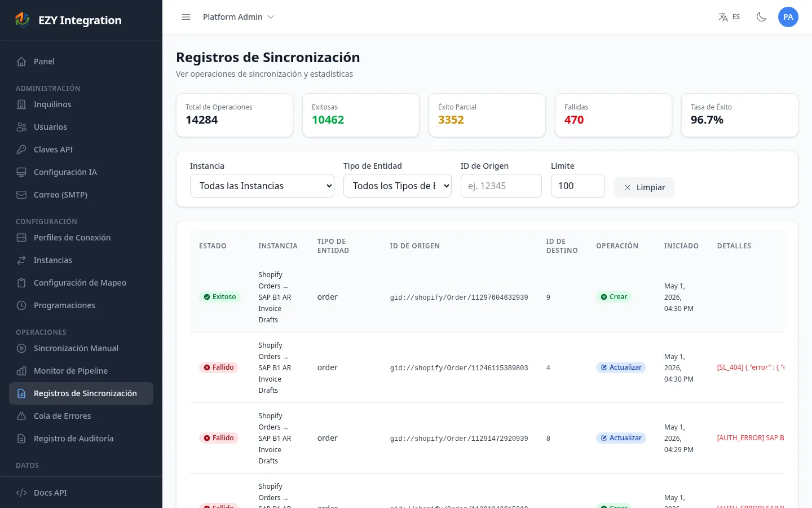Click the [SL_404] error detail text

pyautogui.click(x=751, y=367)
